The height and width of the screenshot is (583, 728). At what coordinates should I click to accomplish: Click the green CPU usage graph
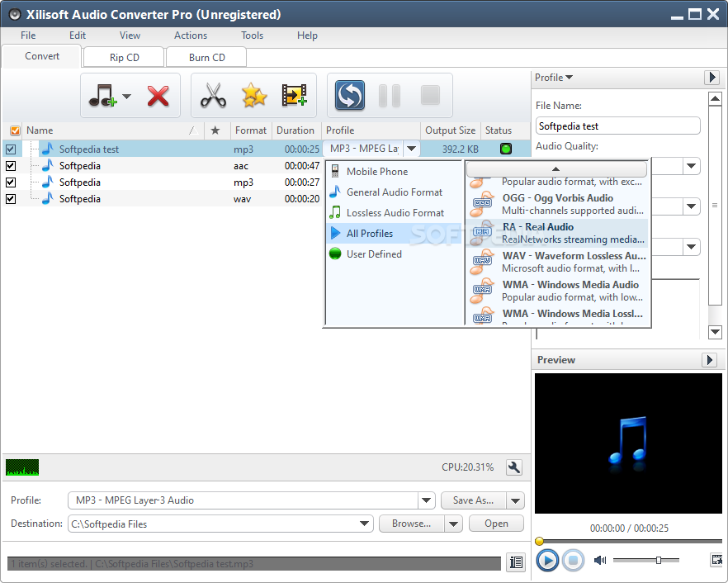(22, 467)
